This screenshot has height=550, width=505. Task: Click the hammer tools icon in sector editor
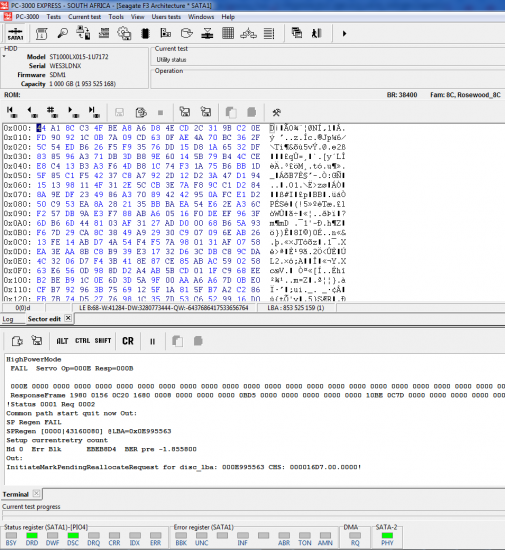point(276,112)
